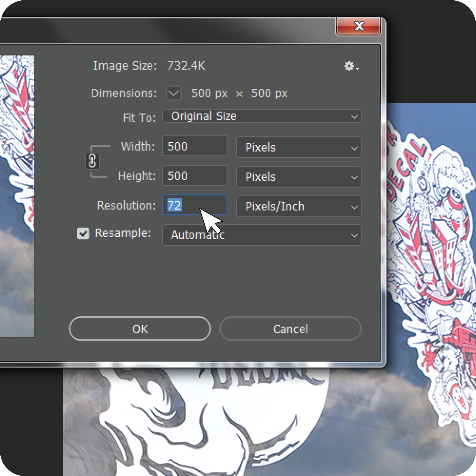Click the Resolution label
This screenshot has height=476, width=476.
point(127,206)
